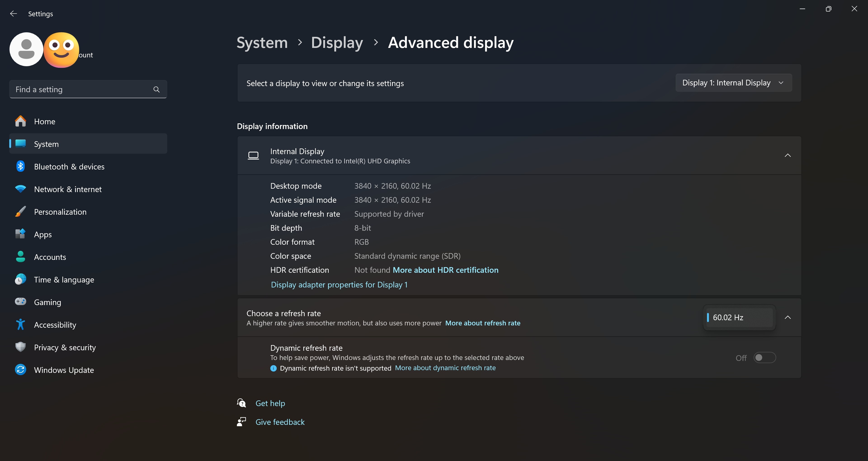Click the Gaming controller icon

[x=21, y=302]
